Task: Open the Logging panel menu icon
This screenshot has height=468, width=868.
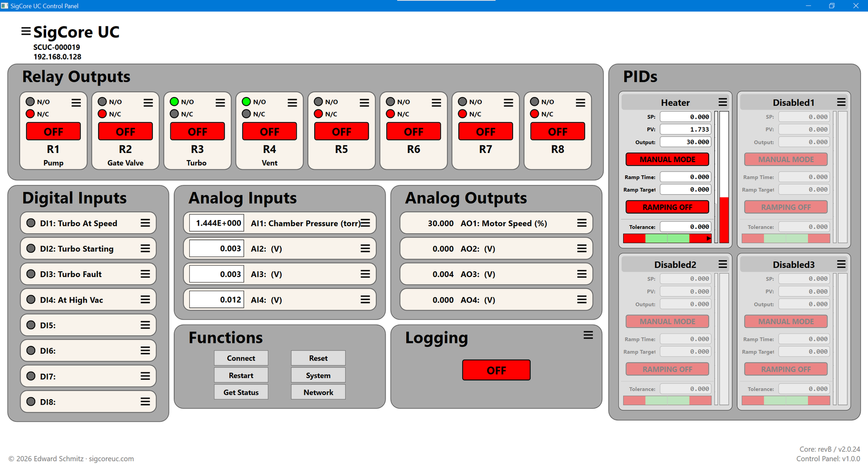Action: [x=588, y=335]
